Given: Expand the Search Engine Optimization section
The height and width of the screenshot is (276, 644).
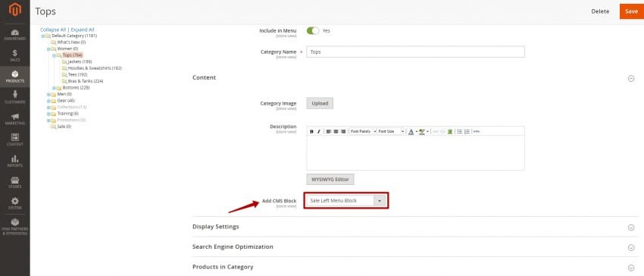Looking at the screenshot, I should point(631,248).
